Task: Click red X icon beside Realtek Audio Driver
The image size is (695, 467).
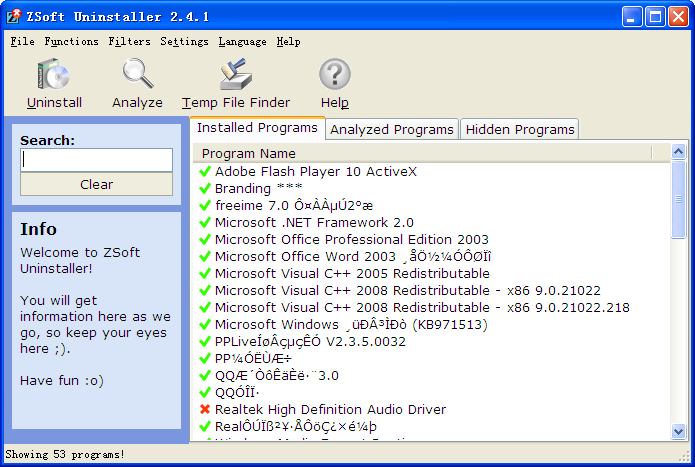Action: click(x=205, y=410)
